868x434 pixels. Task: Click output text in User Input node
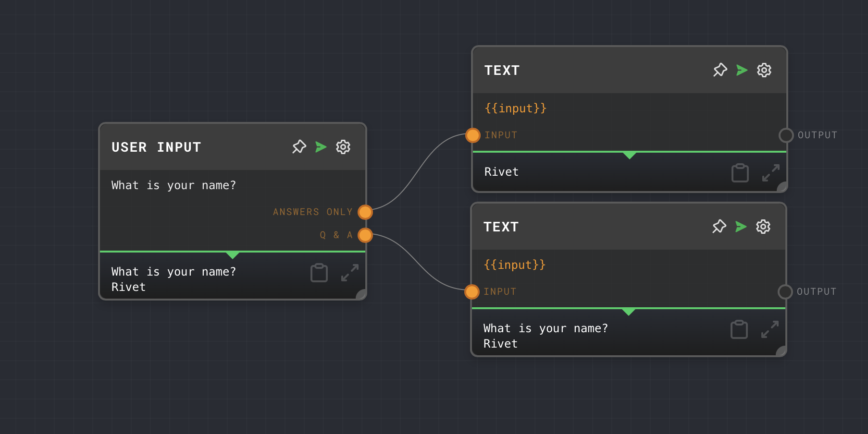(x=174, y=279)
